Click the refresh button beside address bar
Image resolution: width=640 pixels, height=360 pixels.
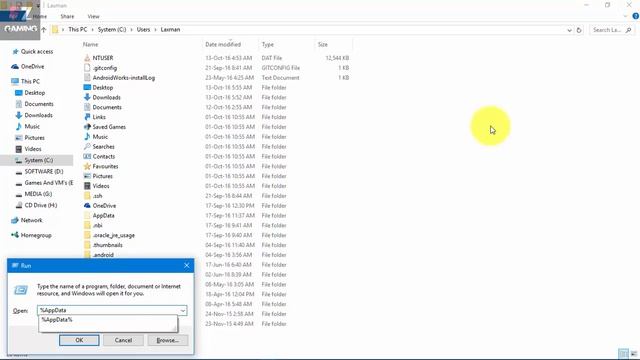[579, 30]
